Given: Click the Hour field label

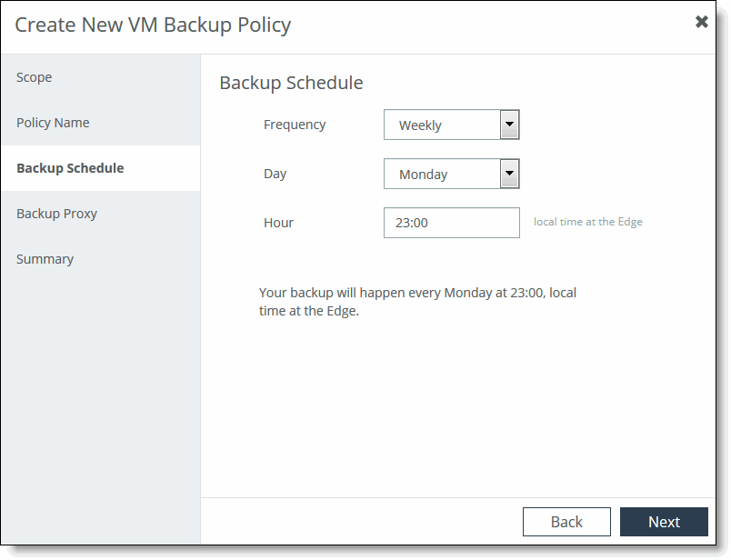Looking at the screenshot, I should coord(278,223).
